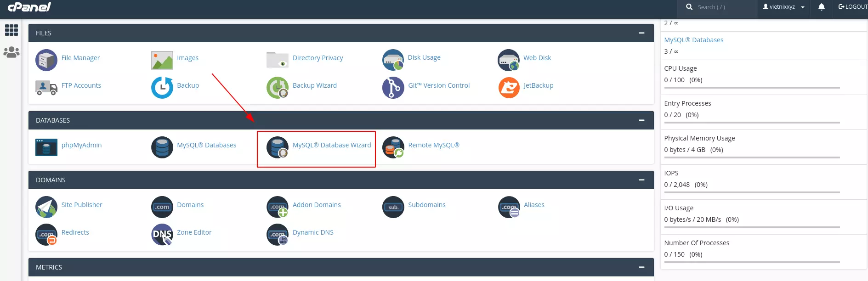Open the Zone Editor link
Viewport: 868px width, 281px height.
point(194,232)
